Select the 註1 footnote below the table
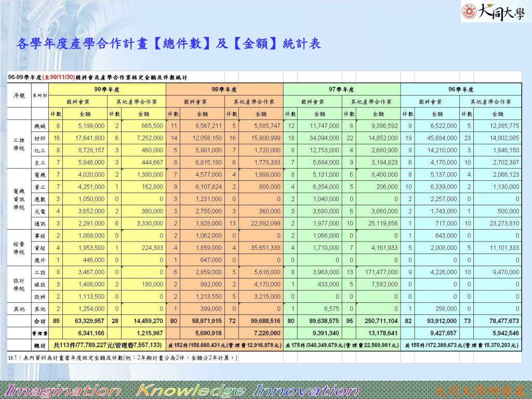The width and height of the screenshot is (532, 399). 123,357
